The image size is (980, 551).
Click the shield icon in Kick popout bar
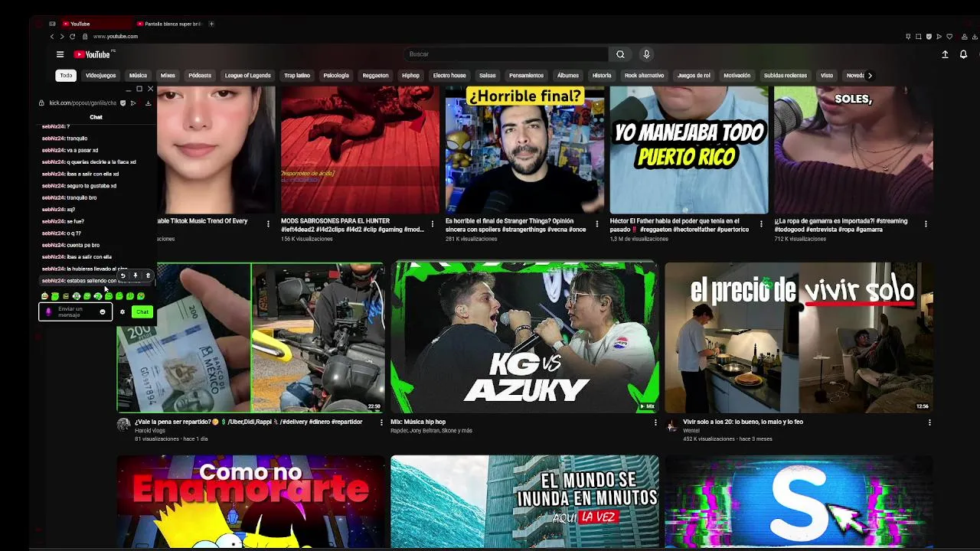(x=123, y=103)
